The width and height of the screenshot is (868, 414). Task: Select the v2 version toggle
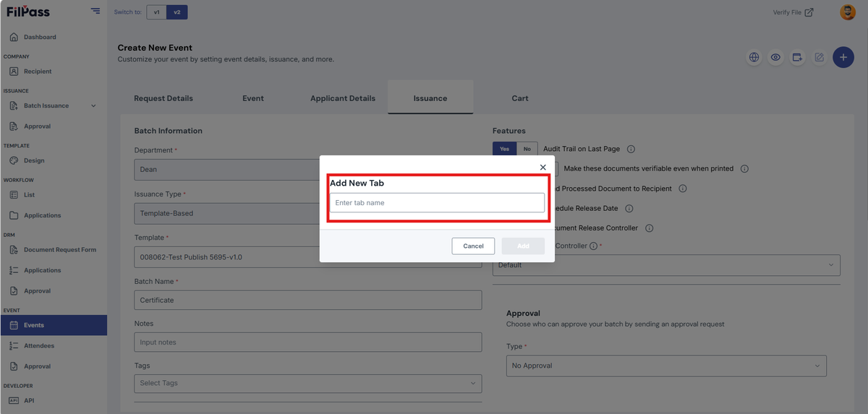[x=176, y=12]
